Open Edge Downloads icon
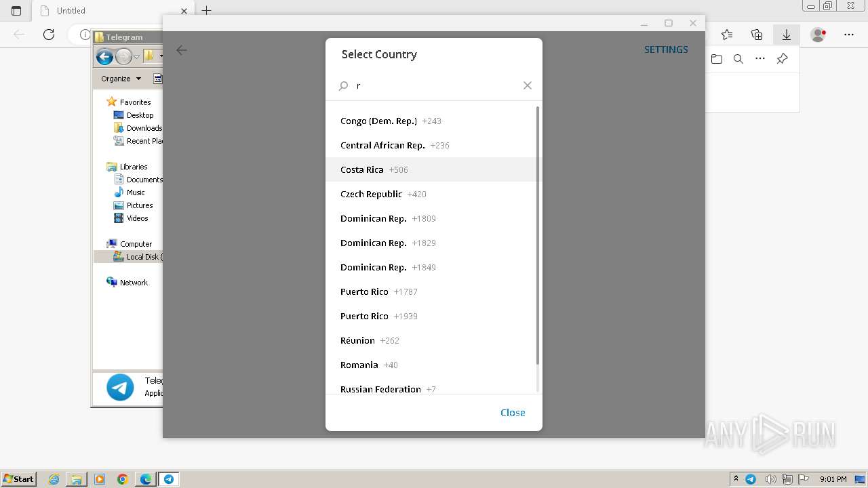The image size is (868, 488). 787,35
